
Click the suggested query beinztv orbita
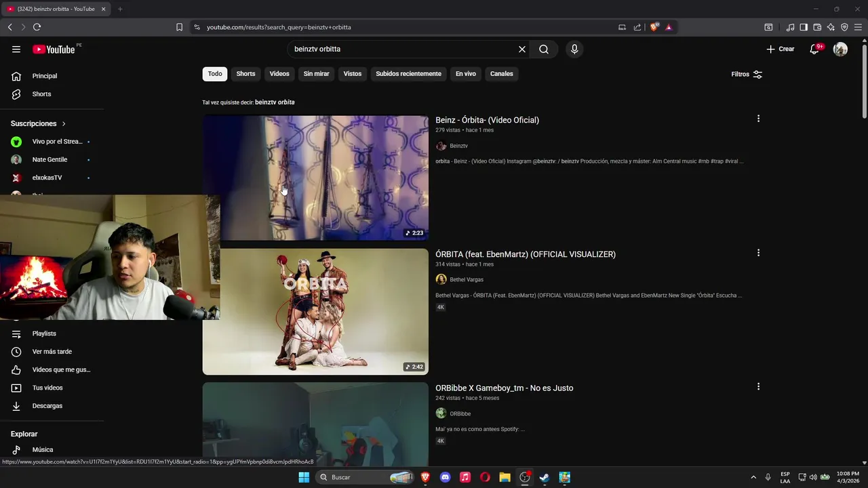pos(275,102)
